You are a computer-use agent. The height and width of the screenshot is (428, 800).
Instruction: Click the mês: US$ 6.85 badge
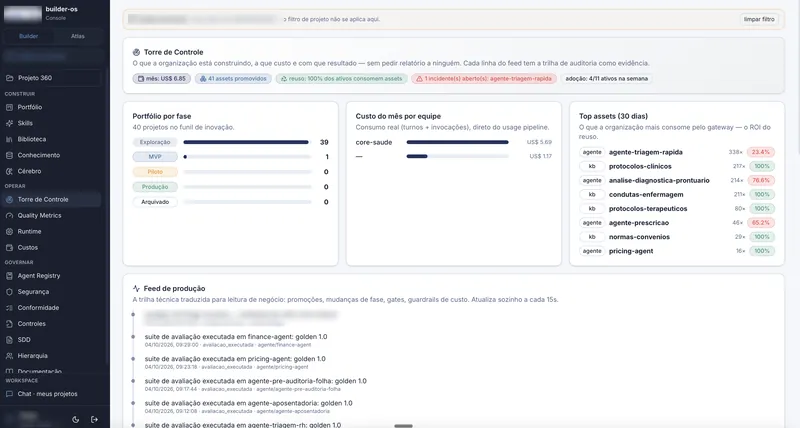(162, 79)
